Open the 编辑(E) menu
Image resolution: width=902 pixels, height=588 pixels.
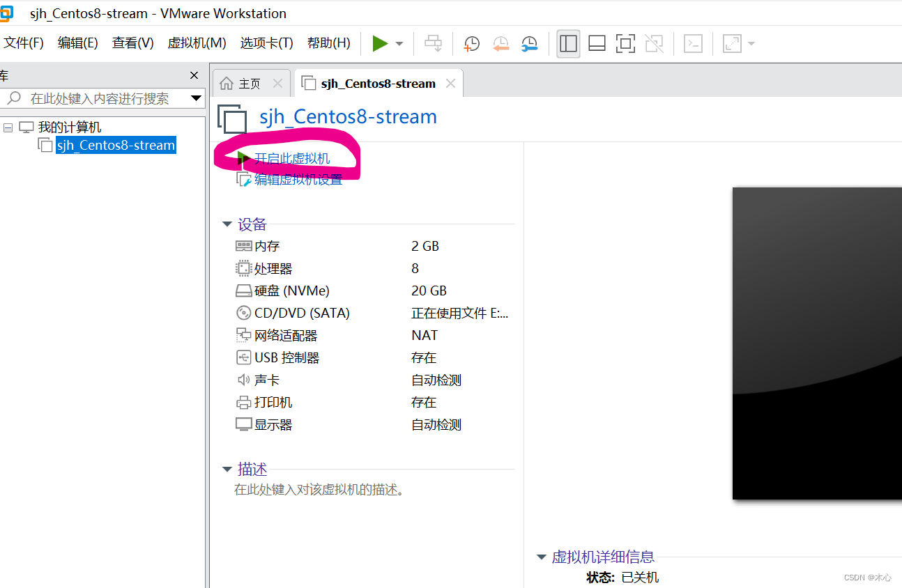point(77,43)
